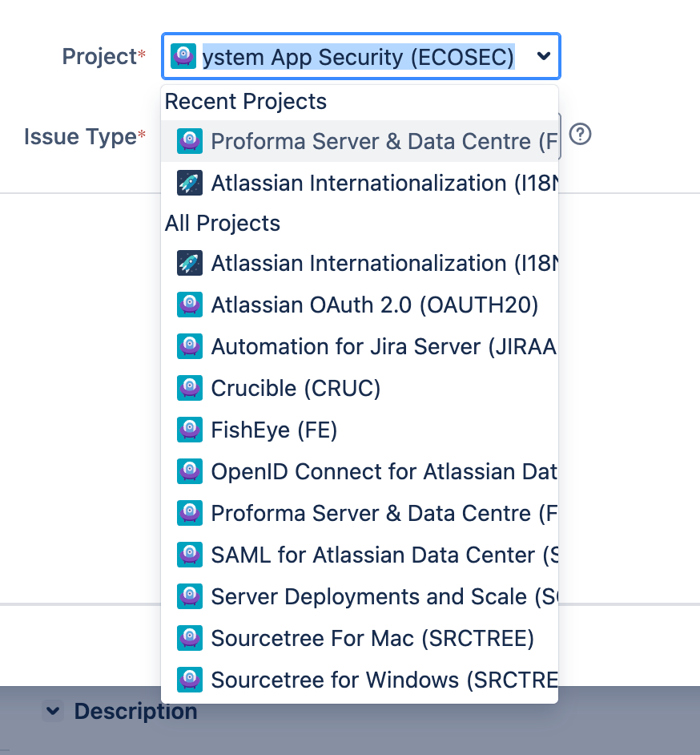Click the avatar icon beside FishEye (FE)

pyautogui.click(x=190, y=430)
